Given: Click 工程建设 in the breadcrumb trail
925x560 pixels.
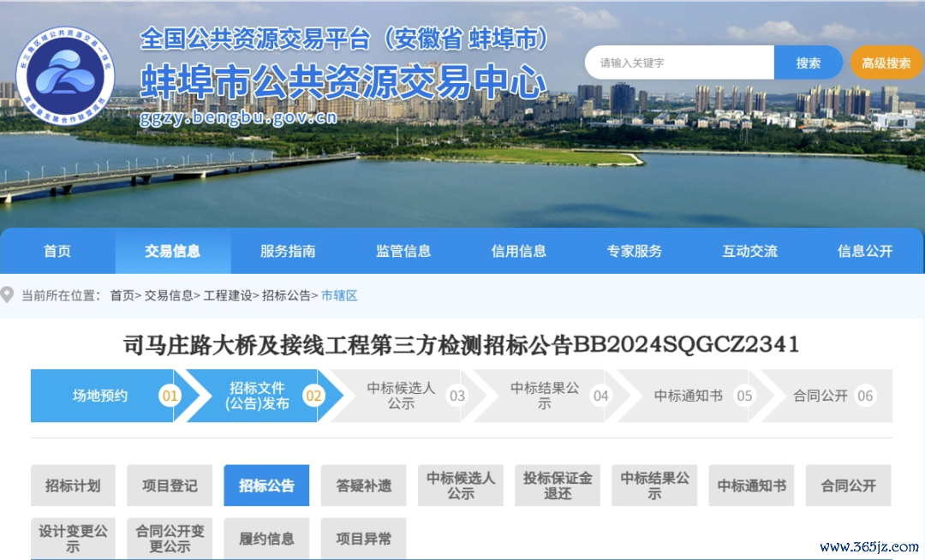Looking at the screenshot, I should (227, 295).
